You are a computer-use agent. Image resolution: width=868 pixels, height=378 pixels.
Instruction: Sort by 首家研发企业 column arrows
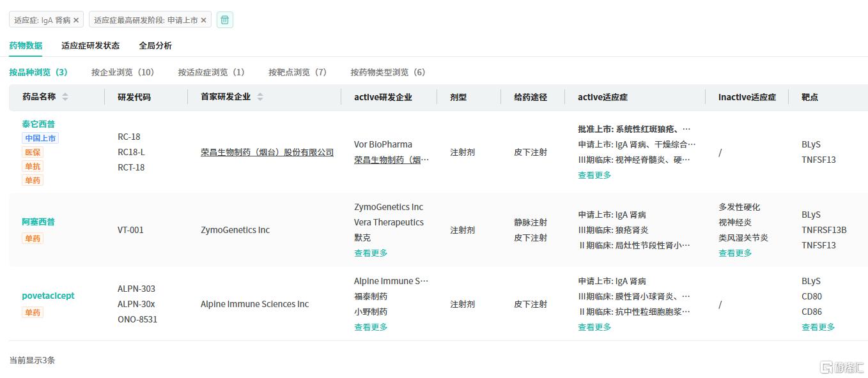click(260, 97)
